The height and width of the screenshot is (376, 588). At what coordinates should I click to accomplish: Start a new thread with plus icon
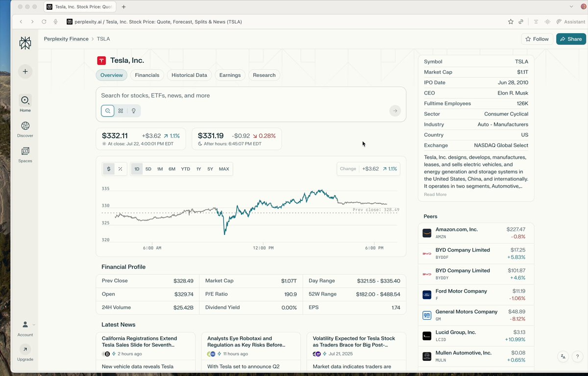(25, 72)
